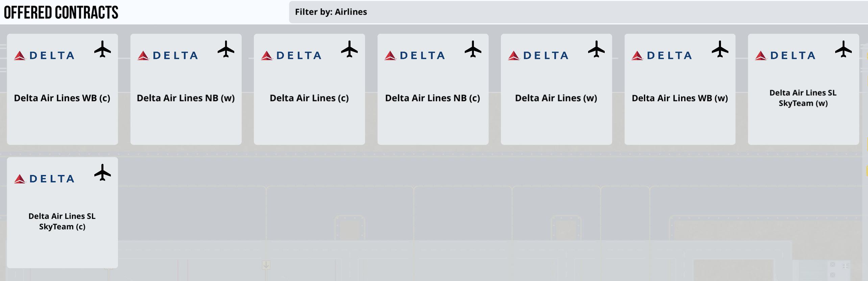Choose Delta Air Lines NB (c) contract
The height and width of the screenshot is (281, 868).
pos(433,89)
